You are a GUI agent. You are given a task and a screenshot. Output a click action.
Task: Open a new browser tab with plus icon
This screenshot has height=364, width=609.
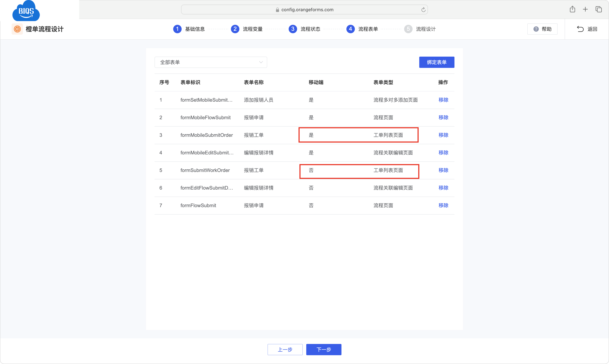coord(585,9)
